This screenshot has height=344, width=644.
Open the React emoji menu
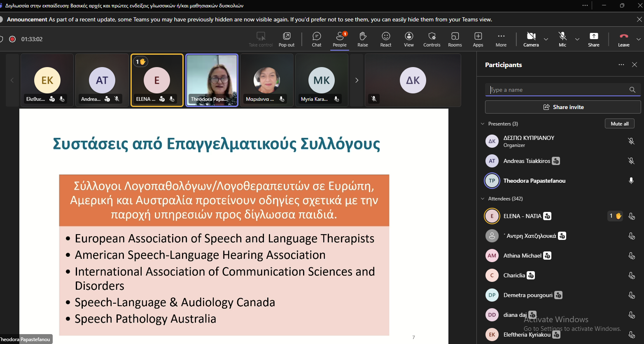pos(385,39)
